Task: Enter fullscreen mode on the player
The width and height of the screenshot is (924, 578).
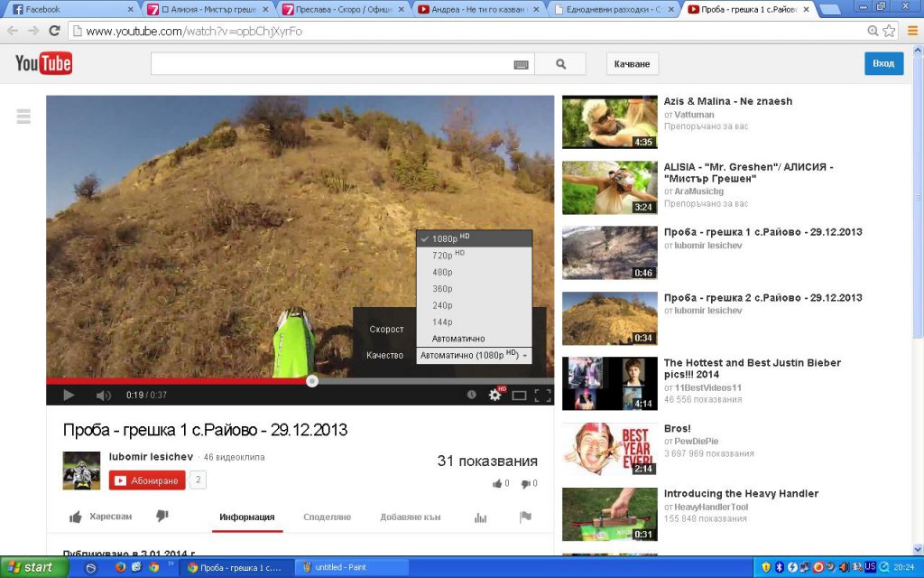Action: [542, 396]
